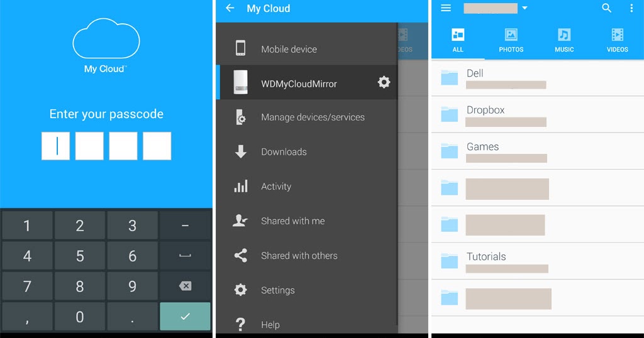Tap keypad number 6
644x338 pixels.
(132, 256)
